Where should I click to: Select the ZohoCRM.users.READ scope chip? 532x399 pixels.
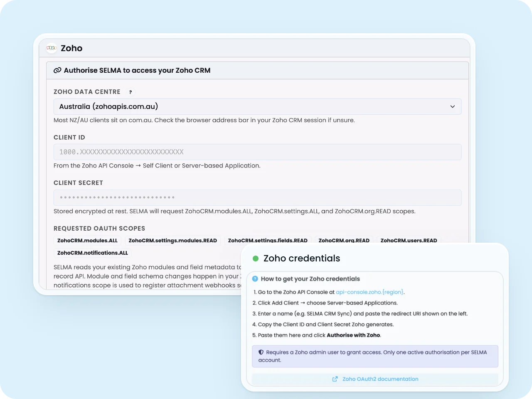click(x=409, y=241)
